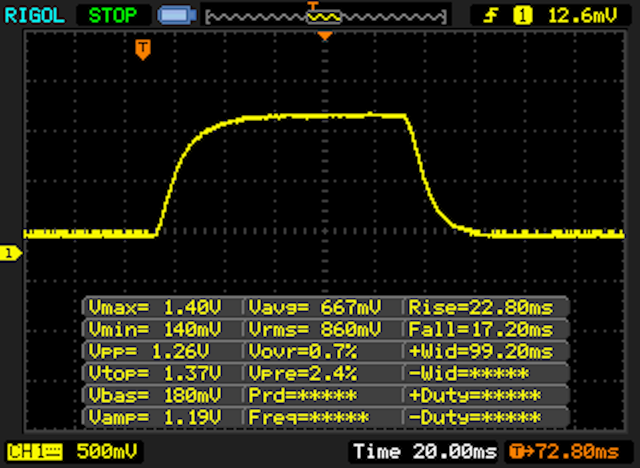Screen dimensions: 640x468
Task: Click the Vavg= 667mV measurement entry
Action: [x=321, y=307]
